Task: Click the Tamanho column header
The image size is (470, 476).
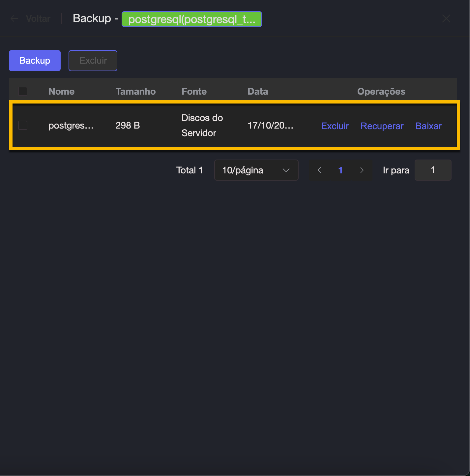Action: 135,91
